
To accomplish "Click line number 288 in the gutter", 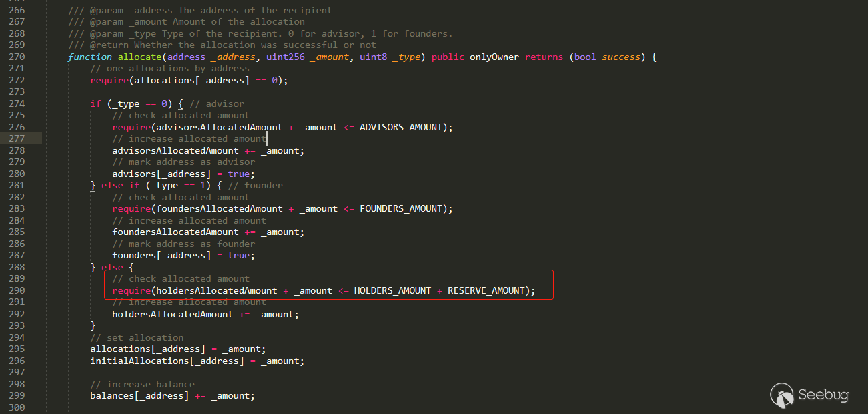I will tap(17, 268).
